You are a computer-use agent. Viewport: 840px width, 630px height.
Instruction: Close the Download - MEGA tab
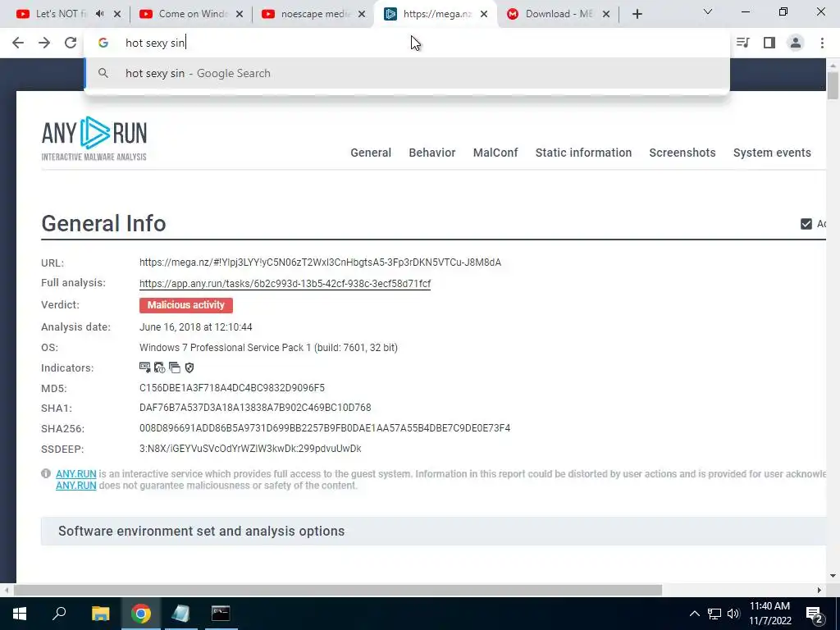coord(606,15)
